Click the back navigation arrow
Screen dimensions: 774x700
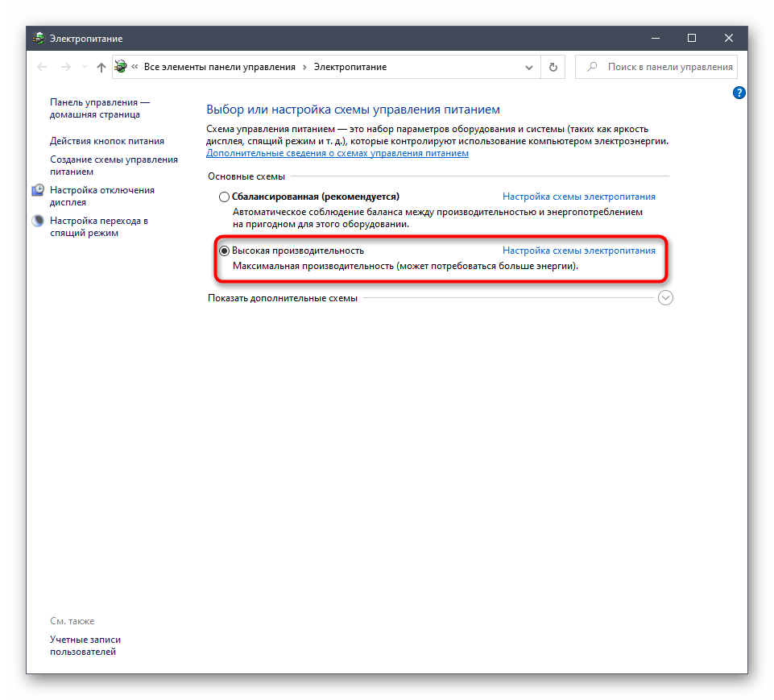(42, 68)
